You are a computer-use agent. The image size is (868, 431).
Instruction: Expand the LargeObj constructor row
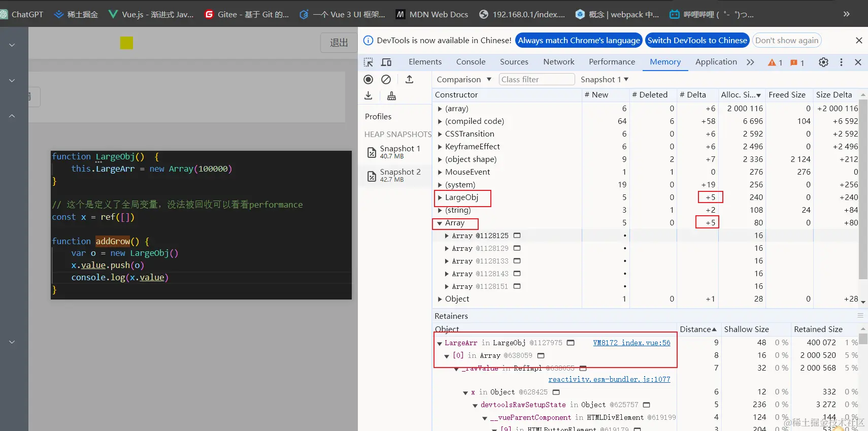[440, 197]
